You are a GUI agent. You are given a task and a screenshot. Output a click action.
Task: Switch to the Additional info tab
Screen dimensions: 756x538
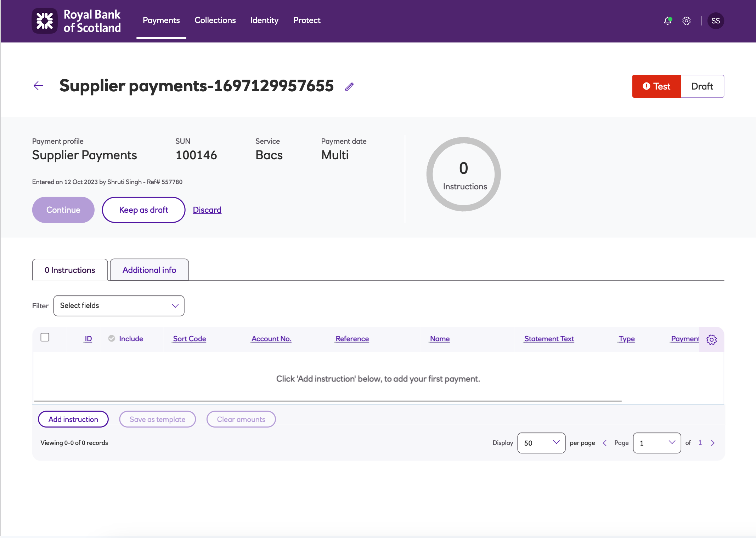pyautogui.click(x=149, y=270)
